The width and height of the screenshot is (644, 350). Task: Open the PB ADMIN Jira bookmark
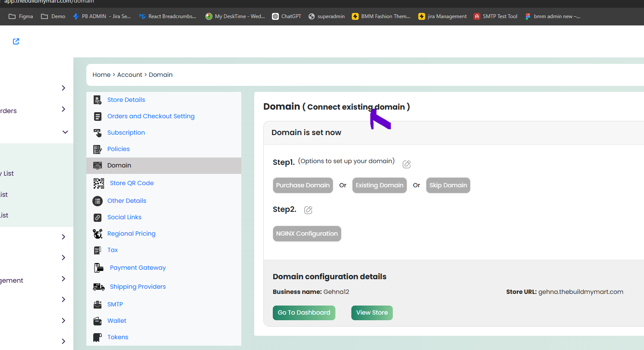[102, 16]
